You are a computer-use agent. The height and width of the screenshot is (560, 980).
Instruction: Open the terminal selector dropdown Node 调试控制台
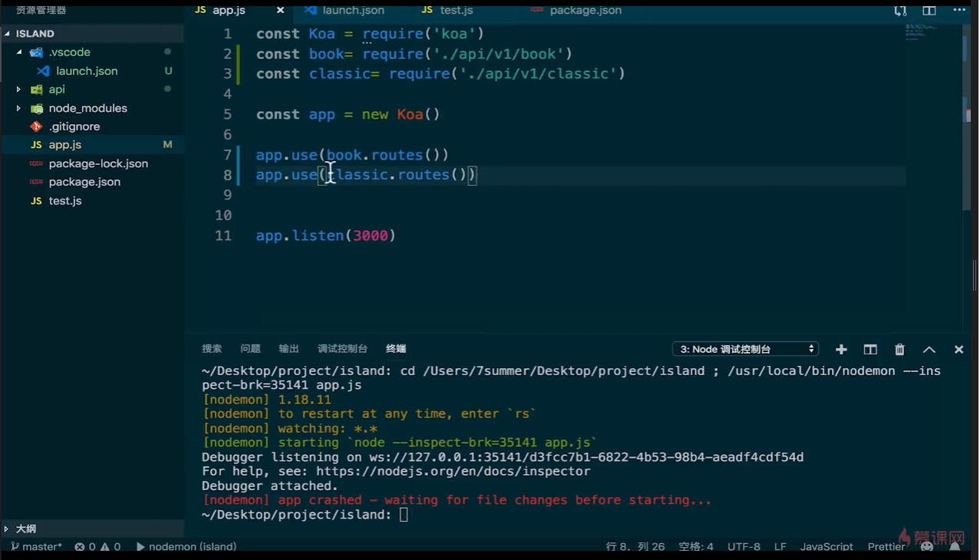745,349
